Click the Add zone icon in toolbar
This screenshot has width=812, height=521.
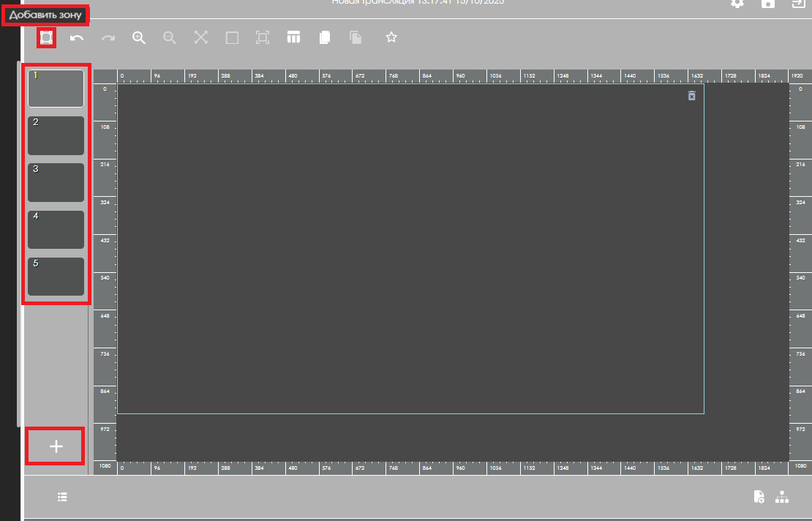click(x=46, y=37)
